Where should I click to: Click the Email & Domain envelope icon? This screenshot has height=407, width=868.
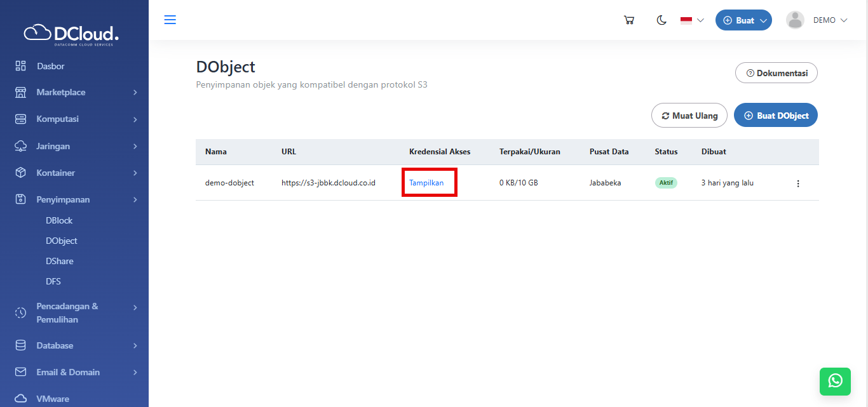[x=21, y=372]
